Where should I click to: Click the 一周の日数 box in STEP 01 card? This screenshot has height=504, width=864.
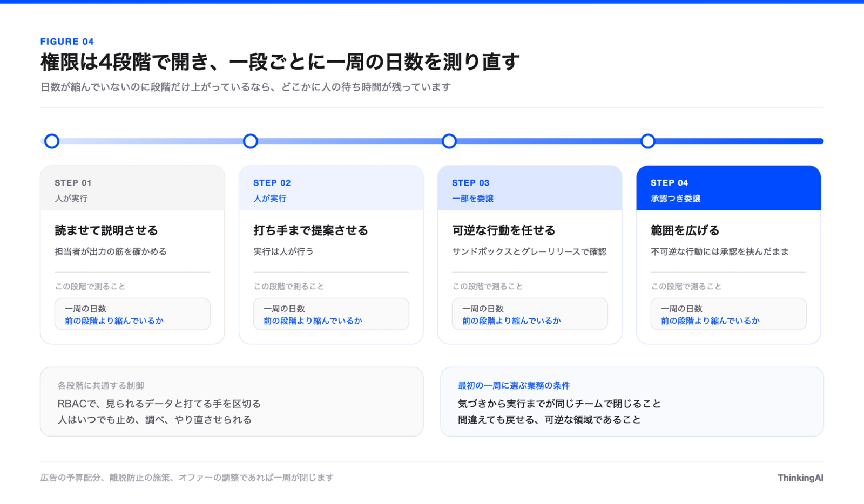tap(132, 314)
